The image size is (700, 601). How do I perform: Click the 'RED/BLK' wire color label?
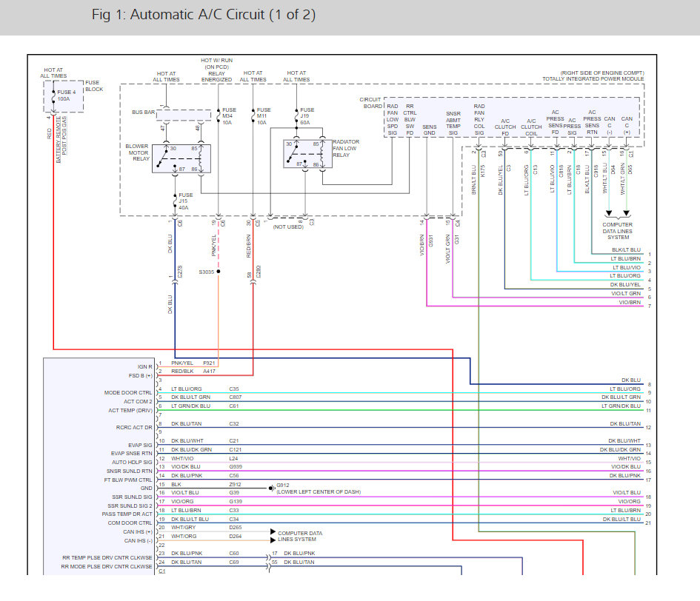pos(182,372)
